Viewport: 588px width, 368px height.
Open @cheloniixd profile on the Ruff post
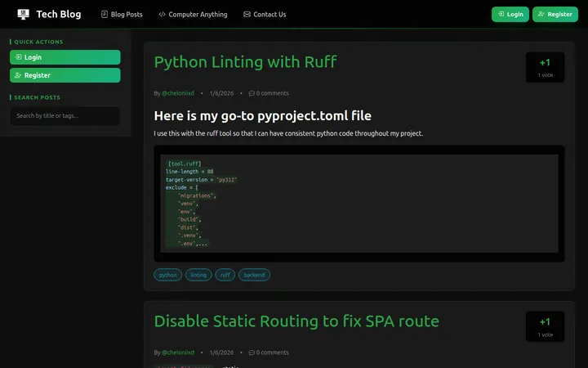[x=178, y=93]
